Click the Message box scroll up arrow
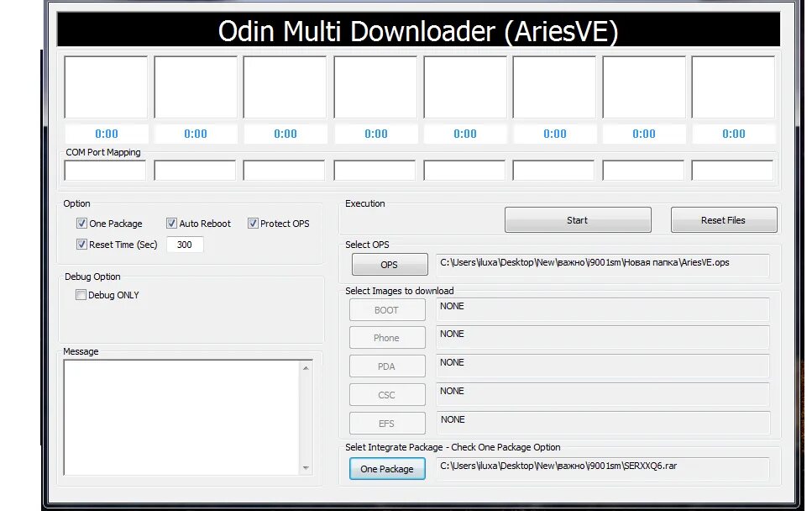 point(306,368)
